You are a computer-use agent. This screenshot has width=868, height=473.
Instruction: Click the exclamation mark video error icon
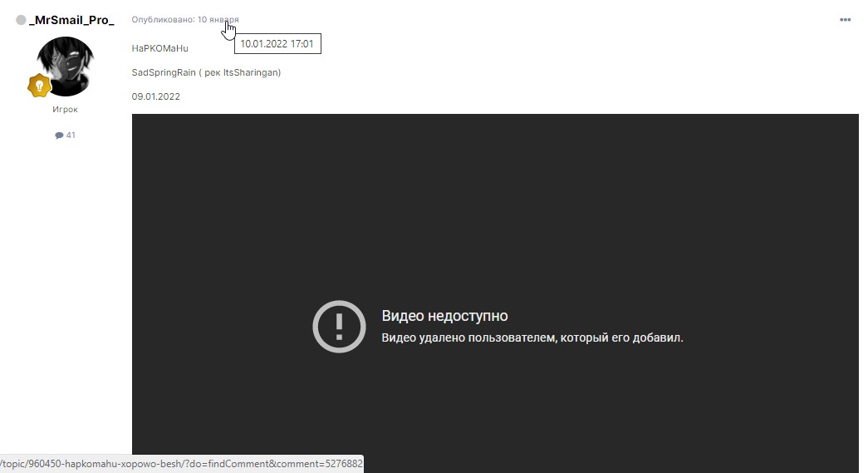click(x=339, y=327)
